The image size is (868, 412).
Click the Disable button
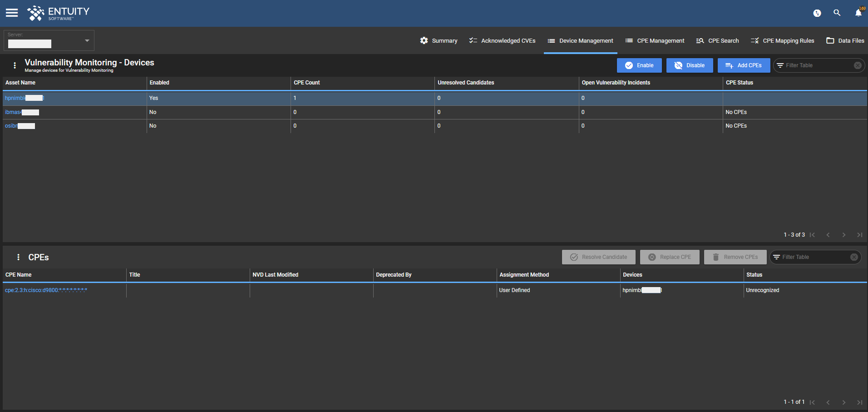pos(690,65)
